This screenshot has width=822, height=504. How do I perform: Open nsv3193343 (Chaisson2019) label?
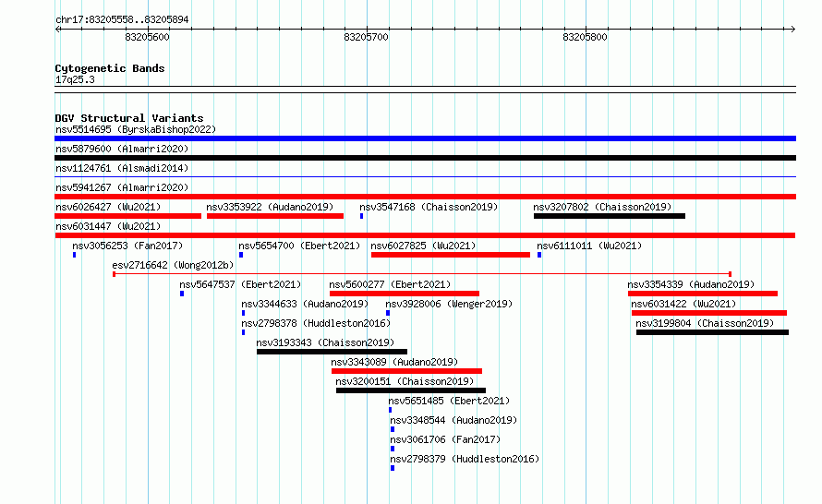(325, 342)
